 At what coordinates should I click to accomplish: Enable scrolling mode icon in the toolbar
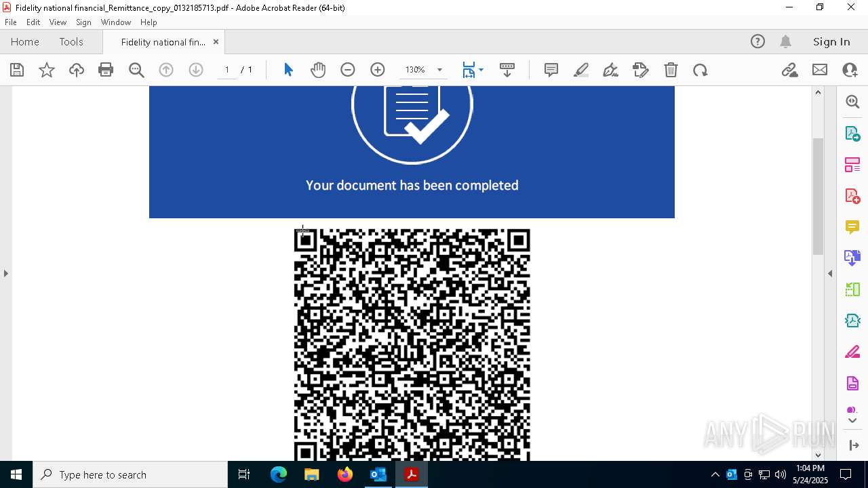pyautogui.click(x=507, y=70)
